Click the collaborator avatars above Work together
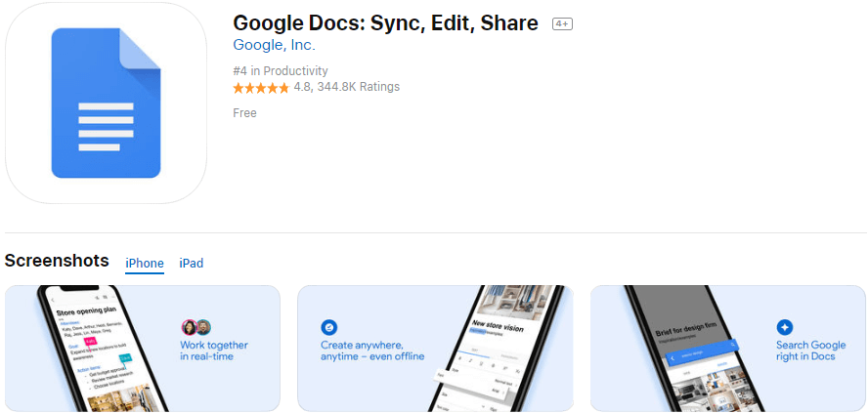This screenshot has height=413, width=868. coord(196,327)
